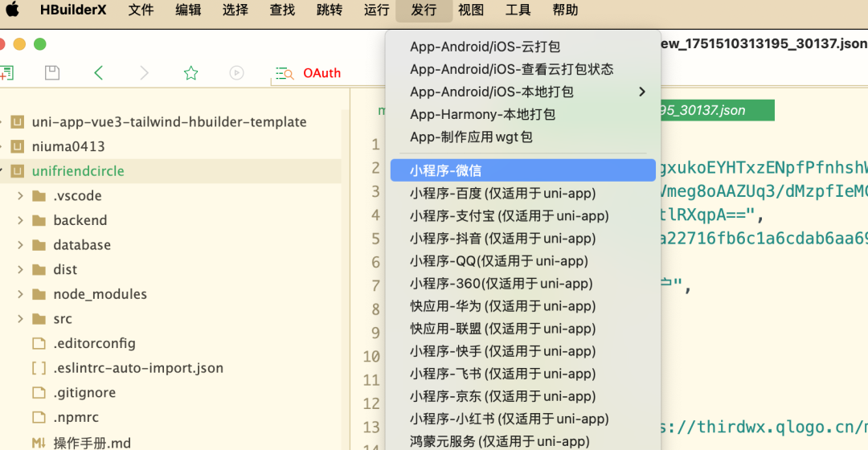868x450 pixels.
Task: Expand the dist folder chevron
Action: (x=20, y=269)
